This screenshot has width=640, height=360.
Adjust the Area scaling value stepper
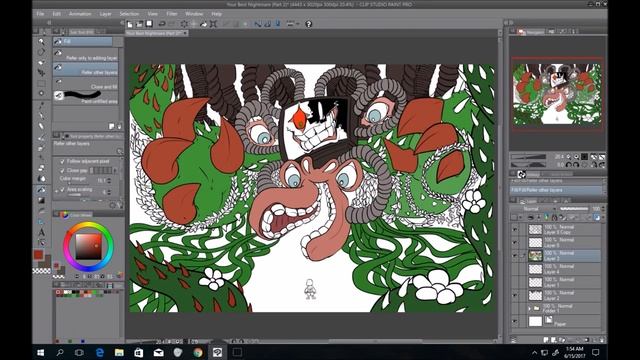click(x=109, y=191)
